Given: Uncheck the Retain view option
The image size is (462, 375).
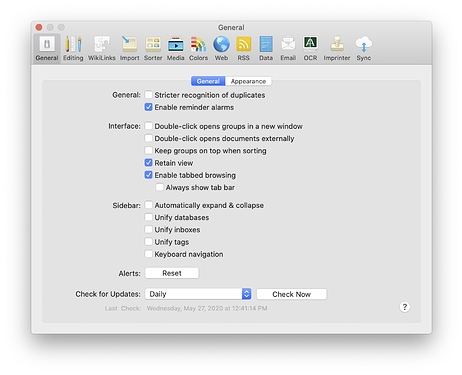Looking at the screenshot, I should (x=149, y=163).
